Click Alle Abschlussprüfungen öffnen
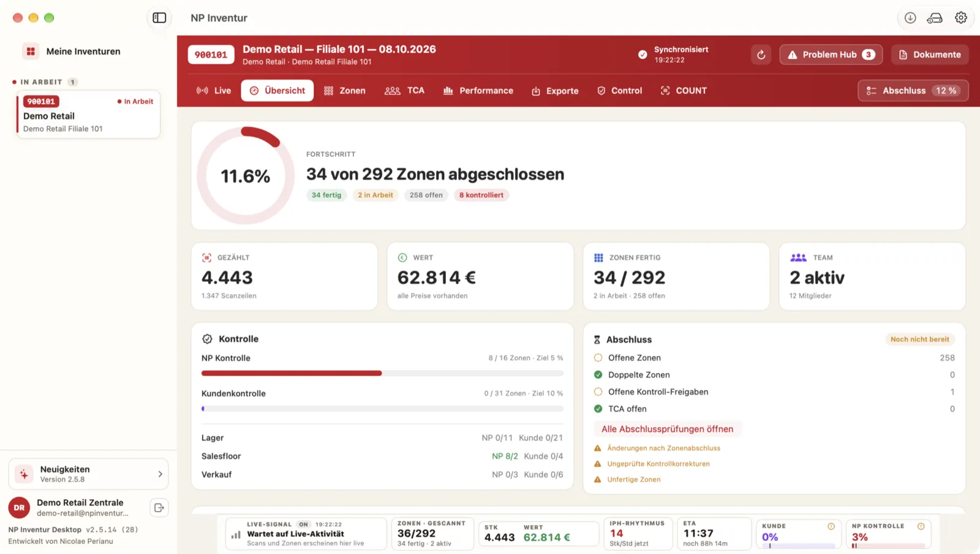This screenshot has height=554, width=980. [668, 429]
